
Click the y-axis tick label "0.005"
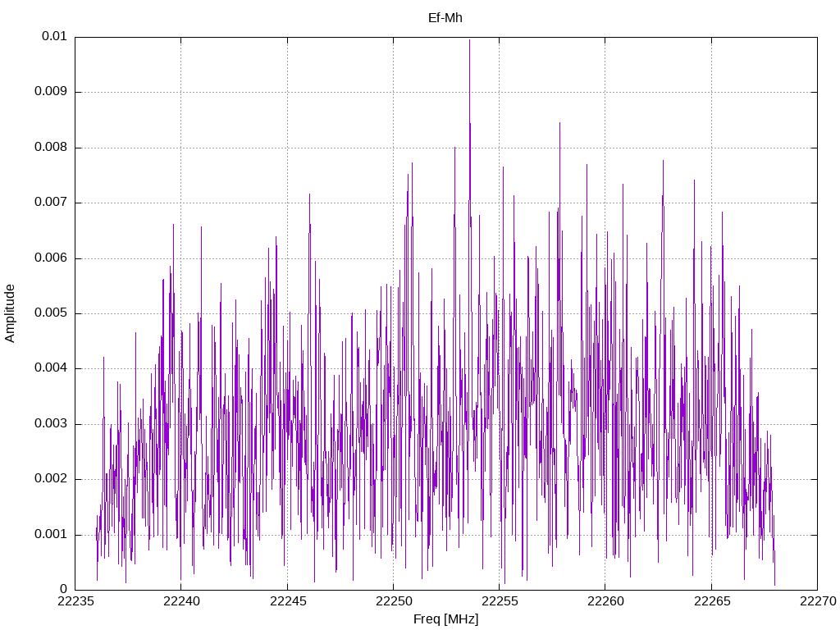51,313
